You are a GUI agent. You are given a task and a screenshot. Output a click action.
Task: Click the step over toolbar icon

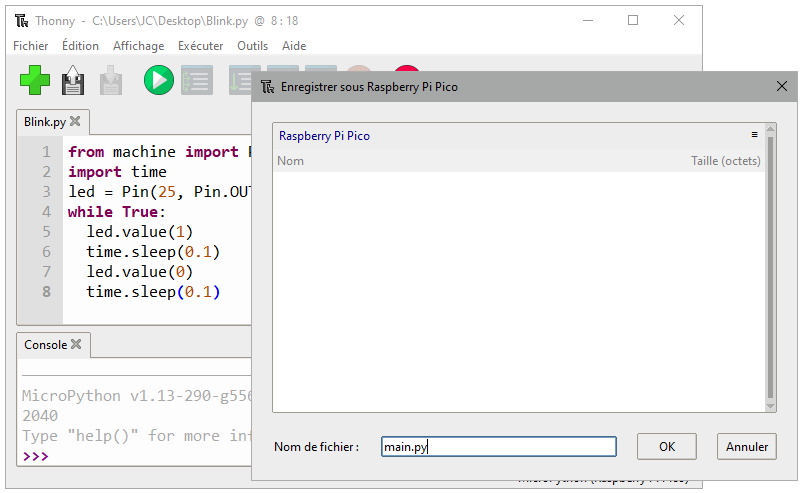[241, 80]
